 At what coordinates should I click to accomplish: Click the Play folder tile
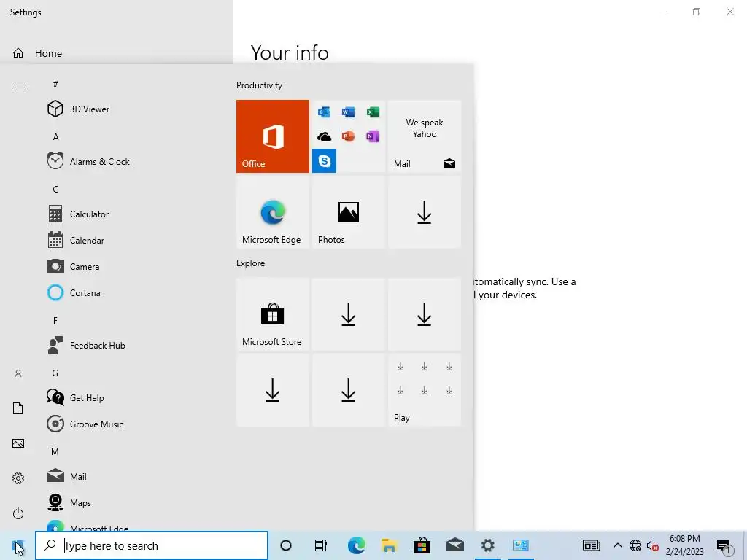[x=425, y=390]
